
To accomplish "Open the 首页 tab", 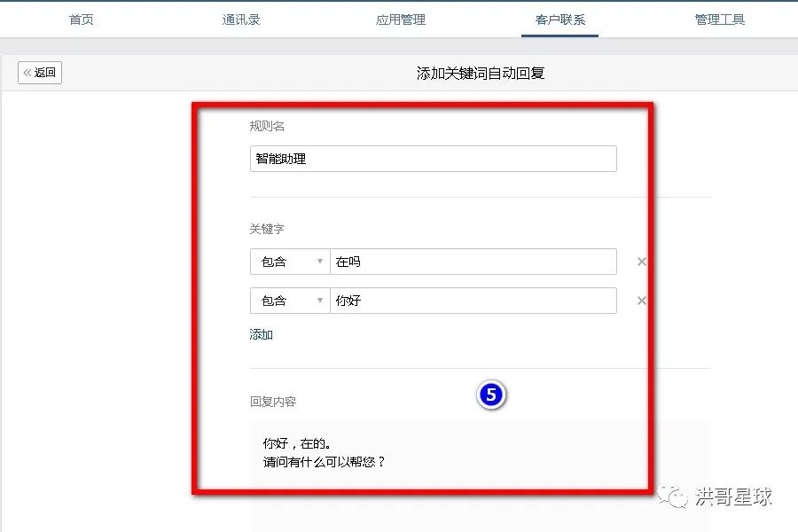I will click(x=82, y=20).
